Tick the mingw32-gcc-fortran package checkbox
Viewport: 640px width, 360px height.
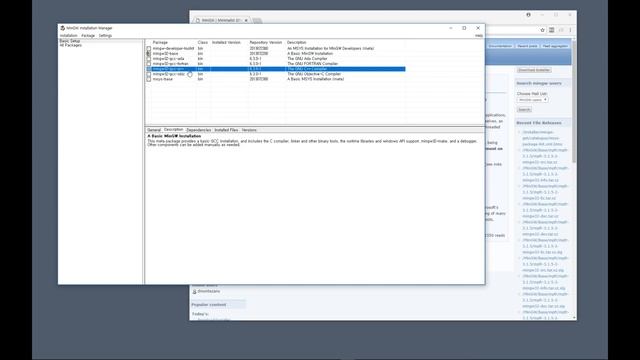click(x=149, y=64)
